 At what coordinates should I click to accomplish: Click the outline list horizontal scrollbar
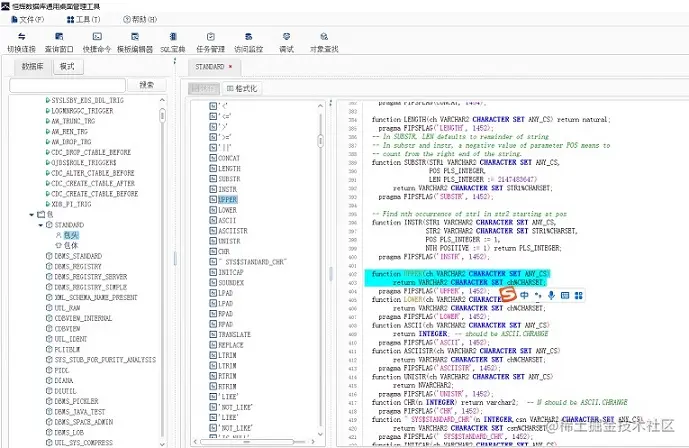pyautogui.click(x=247, y=441)
